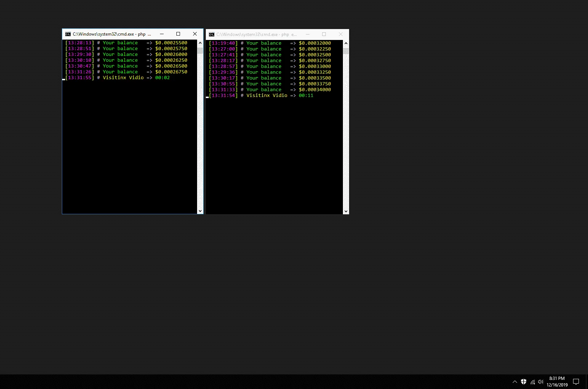Screen dimensions: 588x389
Task: Click balance $0.00025750 in left window
Action: tap(171, 49)
